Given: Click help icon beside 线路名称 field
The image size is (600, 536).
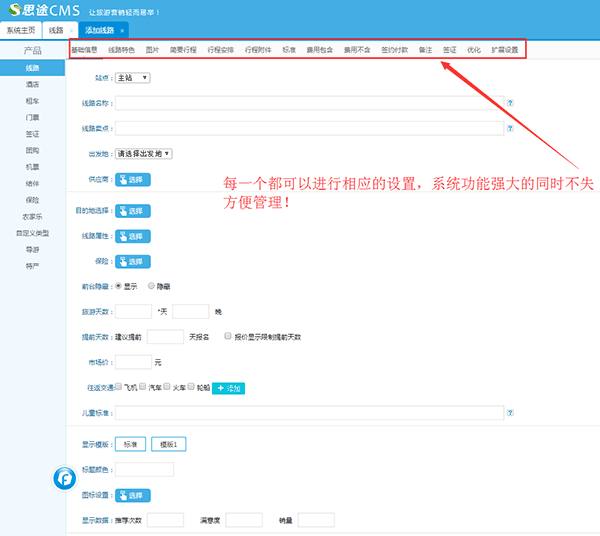Looking at the screenshot, I should (510, 102).
